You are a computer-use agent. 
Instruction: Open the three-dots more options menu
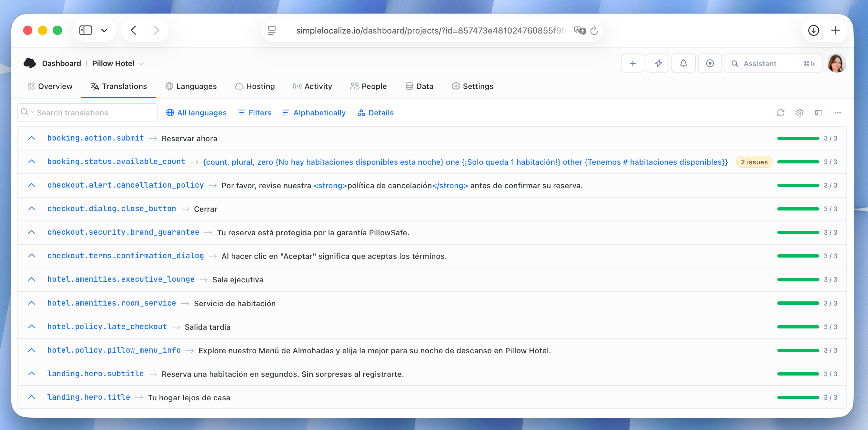point(837,113)
